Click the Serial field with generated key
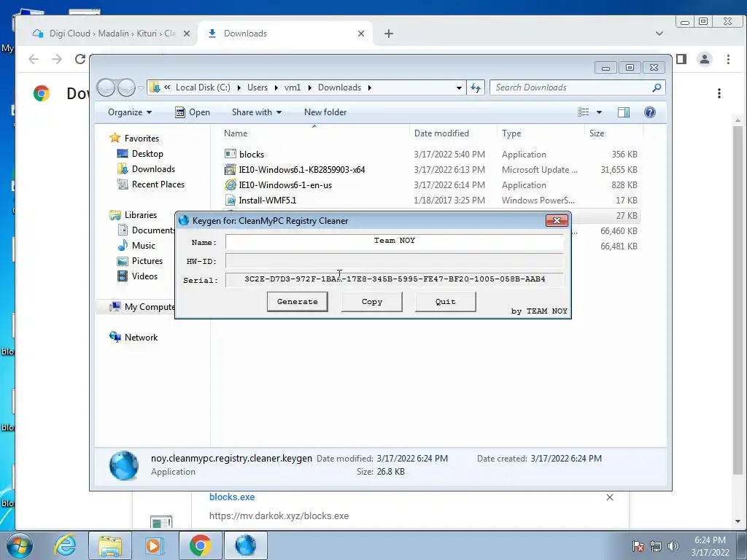This screenshot has width=747, height=560. [395, 279]
